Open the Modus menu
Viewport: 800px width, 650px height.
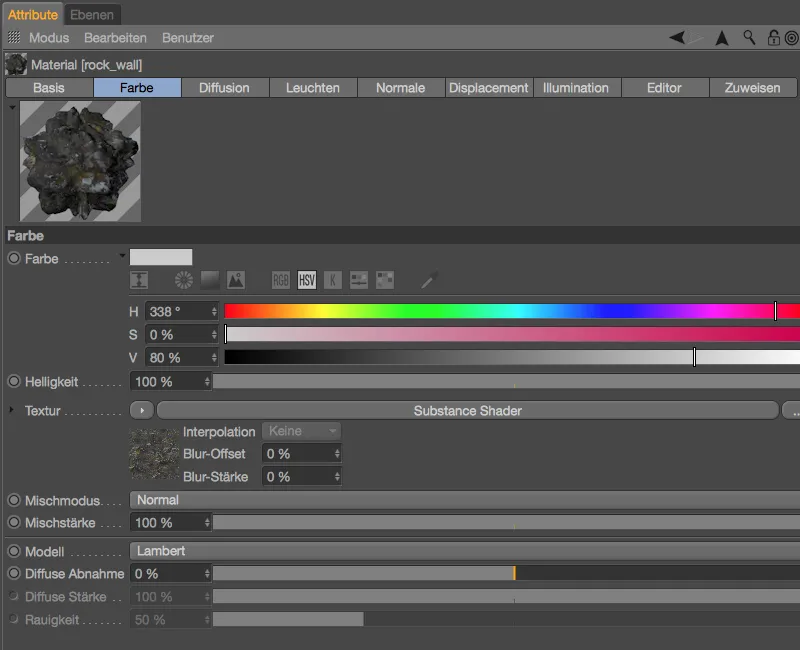(49, 38)
